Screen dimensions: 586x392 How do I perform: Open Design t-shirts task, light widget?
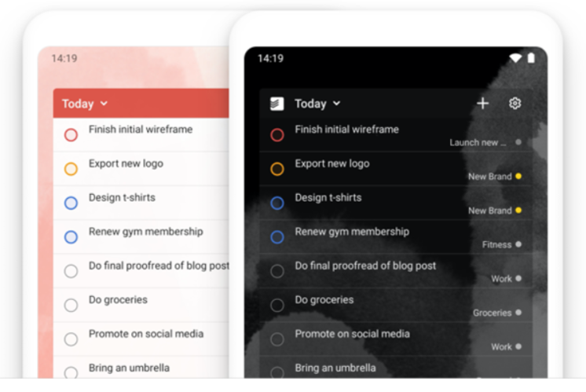(x=122, y=197)
